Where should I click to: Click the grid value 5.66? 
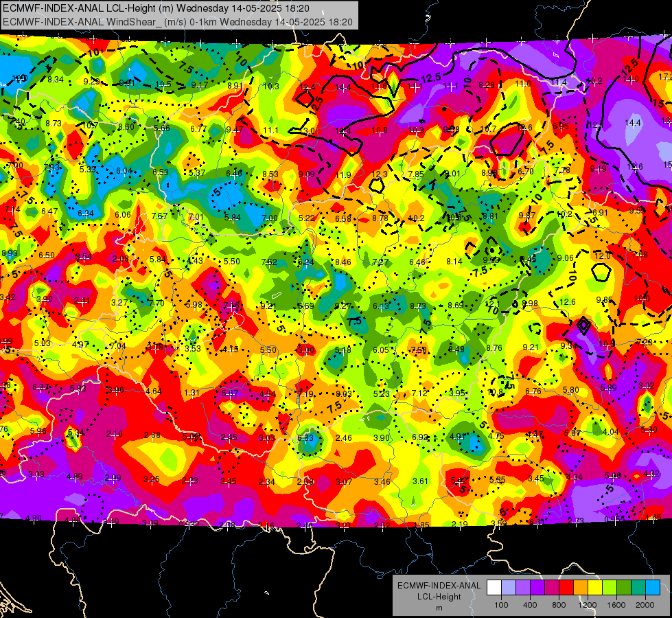coord(161,128)
